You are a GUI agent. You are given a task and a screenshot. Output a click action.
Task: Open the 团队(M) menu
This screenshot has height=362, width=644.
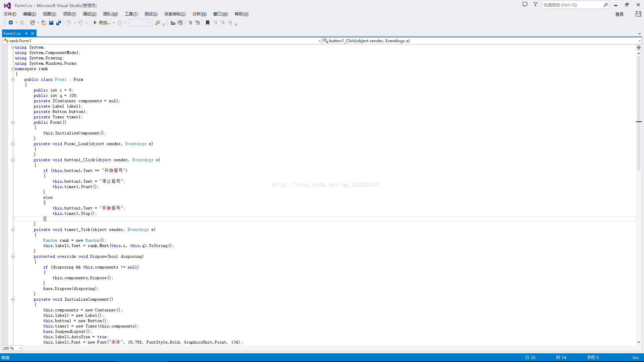110,14
